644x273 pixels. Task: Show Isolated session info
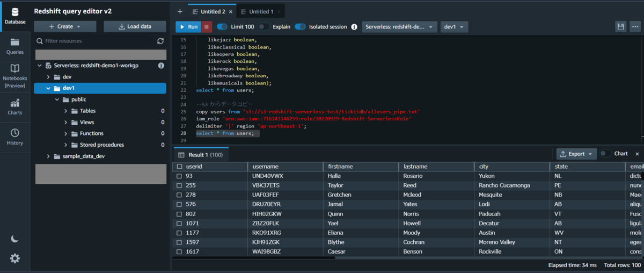[354, 27]
